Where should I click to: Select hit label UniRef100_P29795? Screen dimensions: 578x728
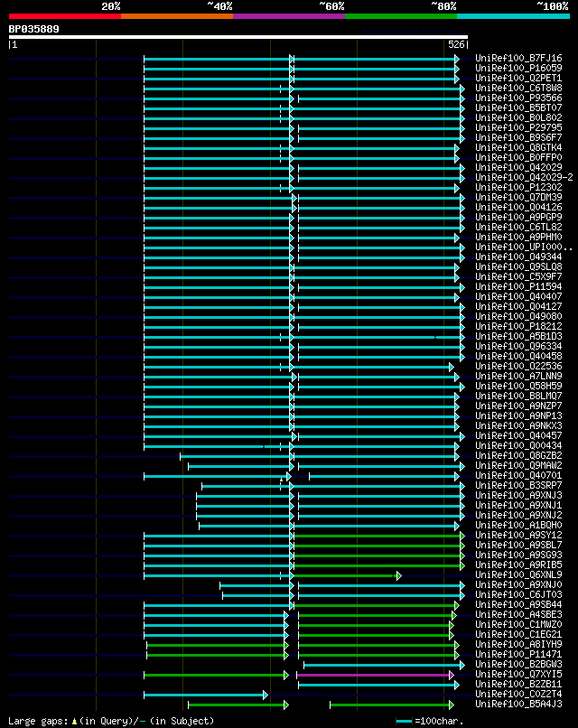pyautogui.click(x=518, y=127)
